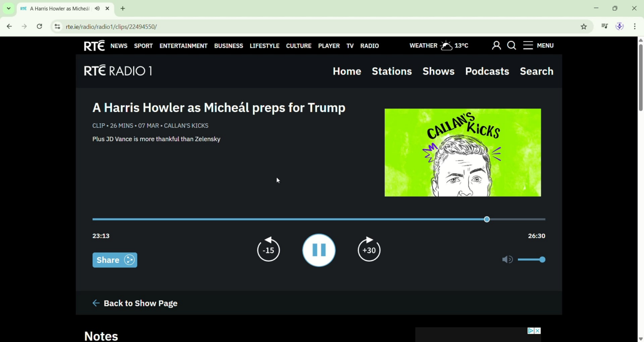Viewport: 644px width, 342px height.
Task: Skip forward 30 seconds in the clip
Action: [x=369, y=249]
